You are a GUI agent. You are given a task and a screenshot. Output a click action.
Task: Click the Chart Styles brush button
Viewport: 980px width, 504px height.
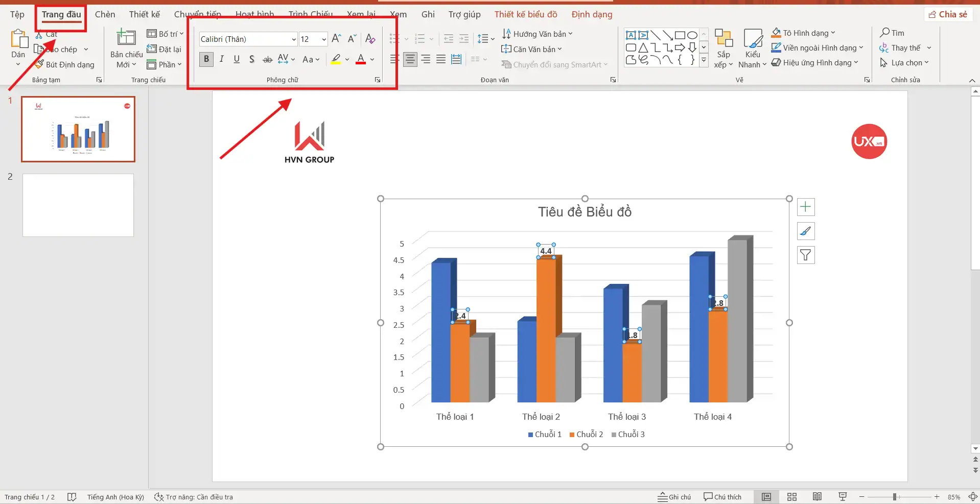806,231
